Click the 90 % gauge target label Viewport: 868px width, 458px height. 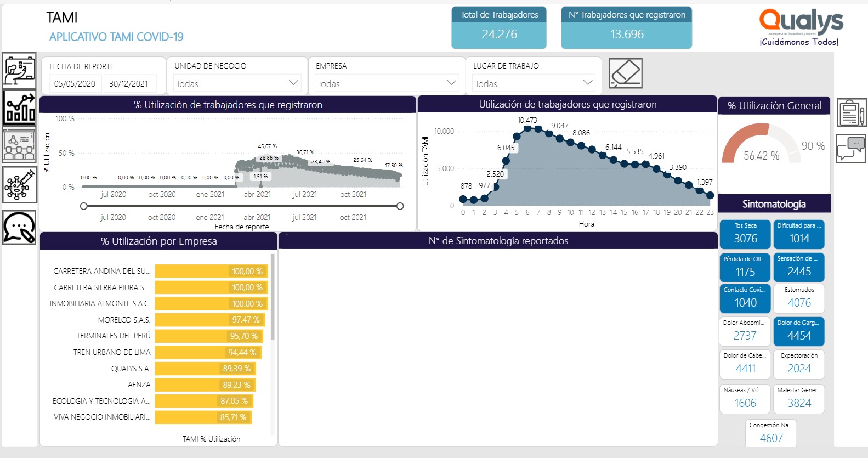click(813, 146)
